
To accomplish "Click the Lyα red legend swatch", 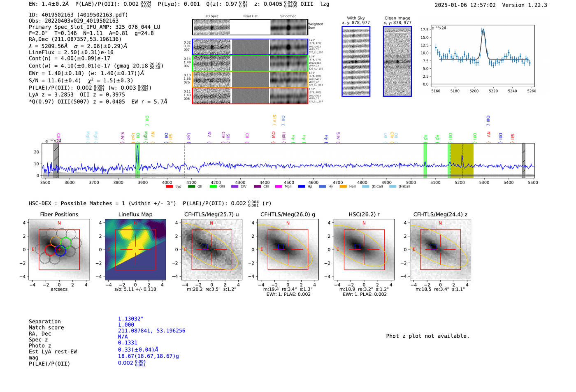I will pyautogui.click(x=169, y=187).
